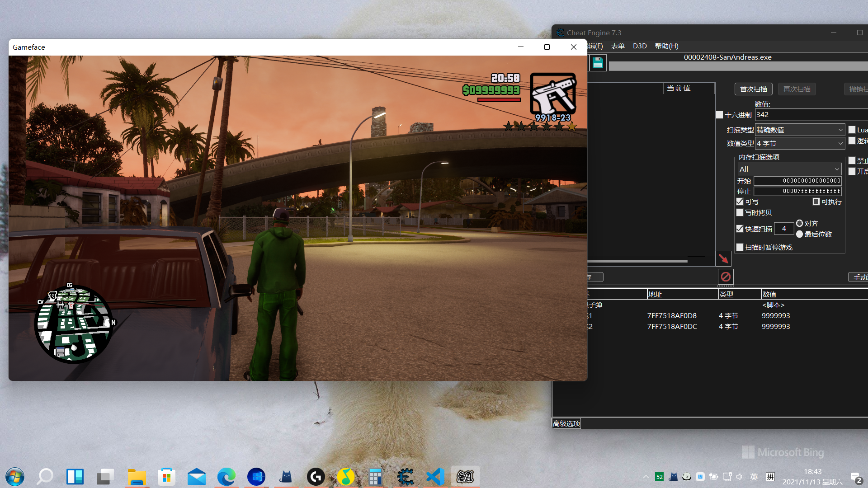
Task: Expand the All memory region dropdown
Action: coord(789,169)
